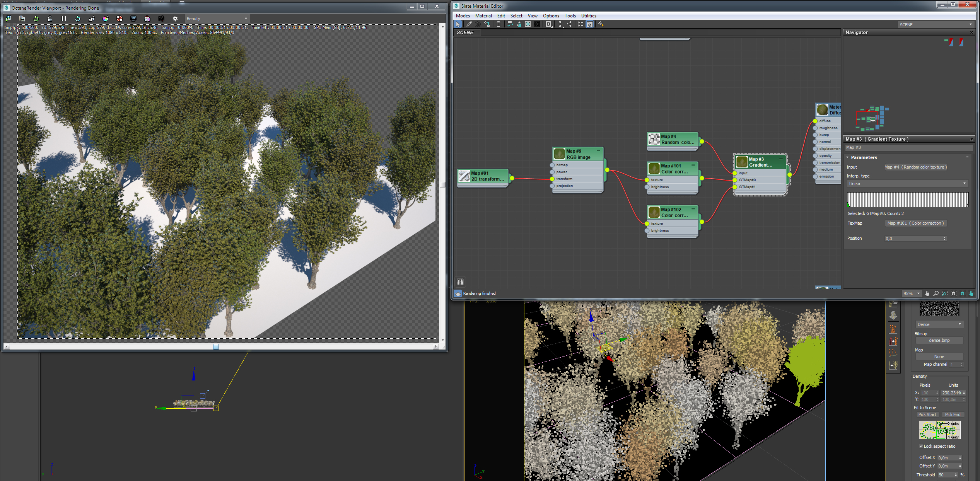The height and width of the screenshot is (481, 980).
Task: Toggle the Lock aspect ratio checkbox
Action: tap(921, 446)
